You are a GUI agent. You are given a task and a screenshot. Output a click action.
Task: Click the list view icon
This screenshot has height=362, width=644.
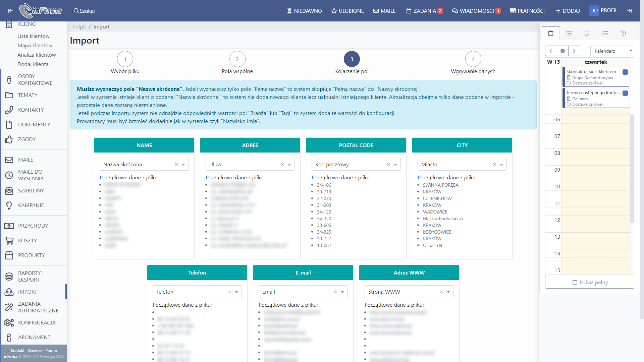(605, 33)
